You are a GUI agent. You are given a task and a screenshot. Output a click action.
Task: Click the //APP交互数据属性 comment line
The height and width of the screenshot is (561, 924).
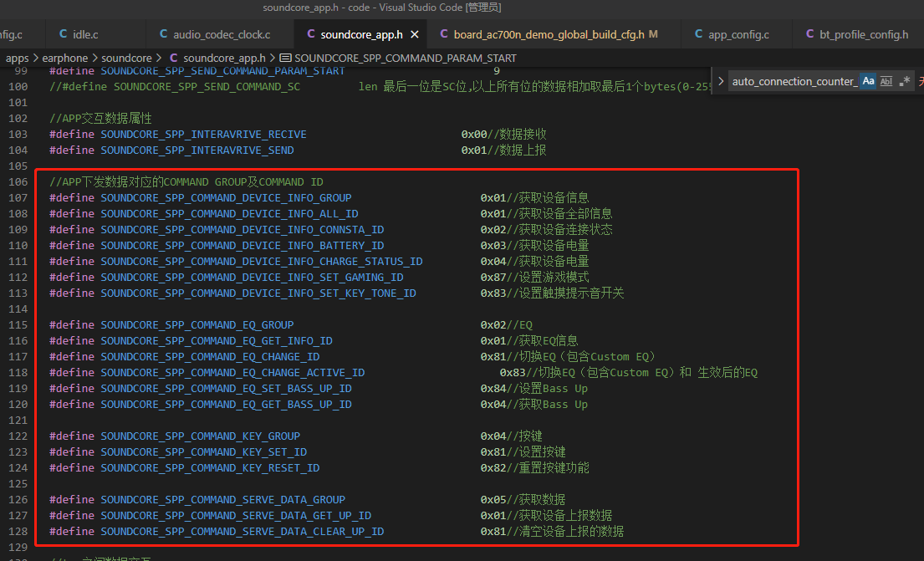[x=101, y=119]
